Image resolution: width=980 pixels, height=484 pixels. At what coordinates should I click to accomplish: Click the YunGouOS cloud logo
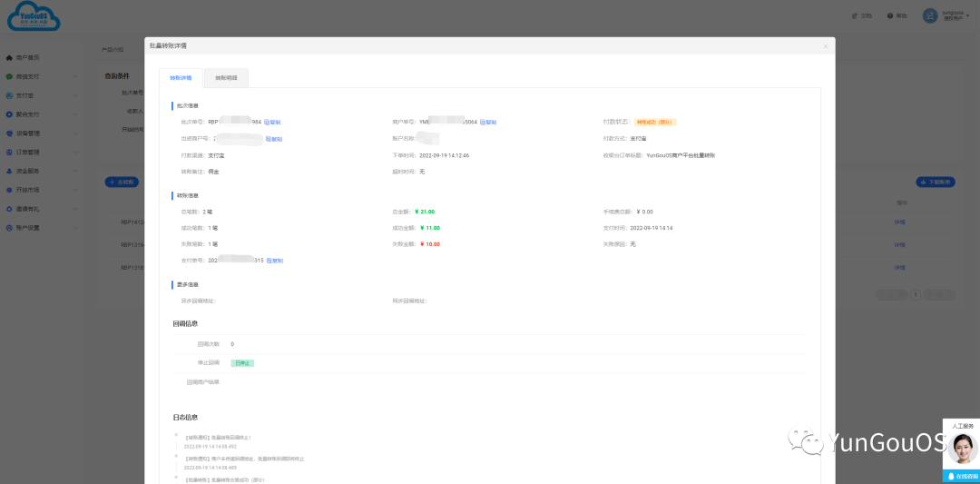[34, 15]
